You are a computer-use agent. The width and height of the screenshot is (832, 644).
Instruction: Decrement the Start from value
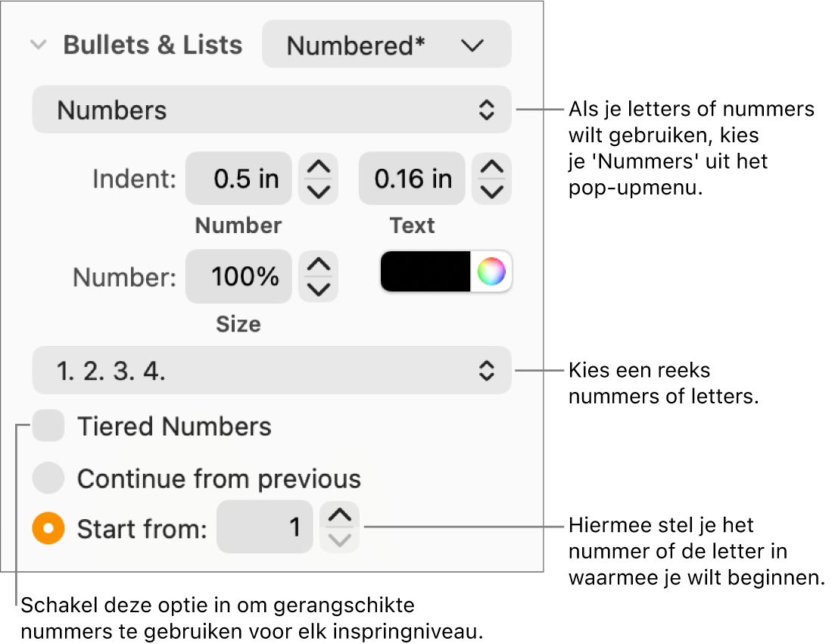coord(340,540)
